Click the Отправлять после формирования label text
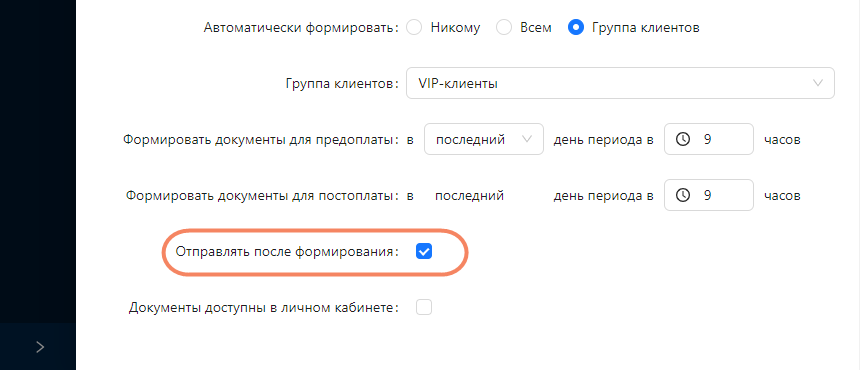This screenshot has width=860, height=370. point(287,252)
